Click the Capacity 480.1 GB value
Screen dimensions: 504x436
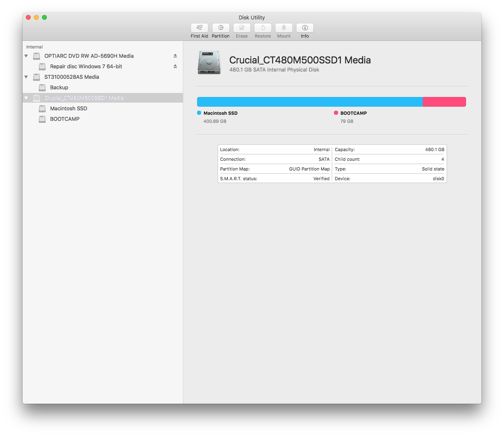coord(435,150)
